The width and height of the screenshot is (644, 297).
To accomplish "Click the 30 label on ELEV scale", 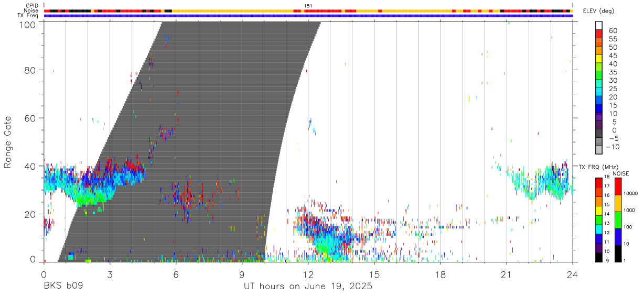I will point(613,80).
